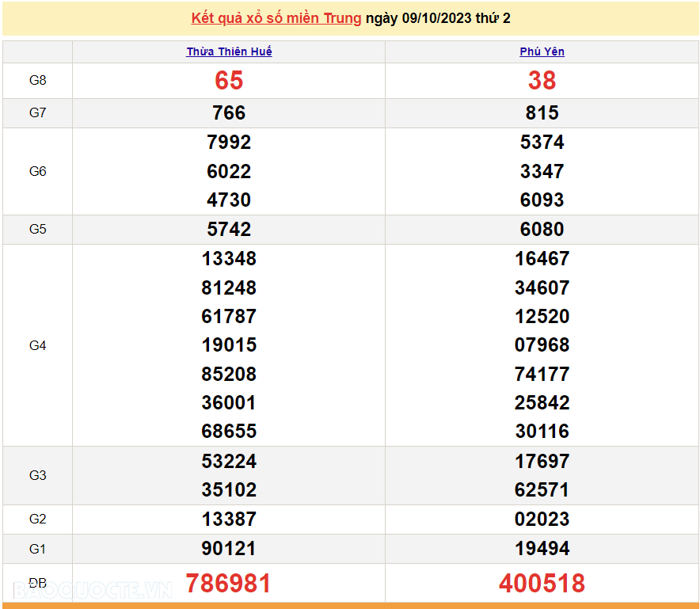Click the G4 row label
Screen dimensions: 700x609
(38, 345)
